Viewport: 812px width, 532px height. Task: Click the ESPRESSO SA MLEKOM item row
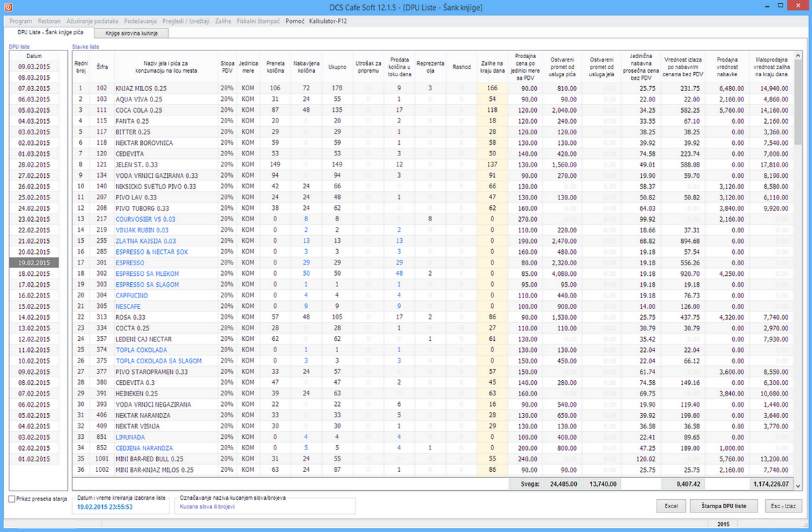[147, 274]
